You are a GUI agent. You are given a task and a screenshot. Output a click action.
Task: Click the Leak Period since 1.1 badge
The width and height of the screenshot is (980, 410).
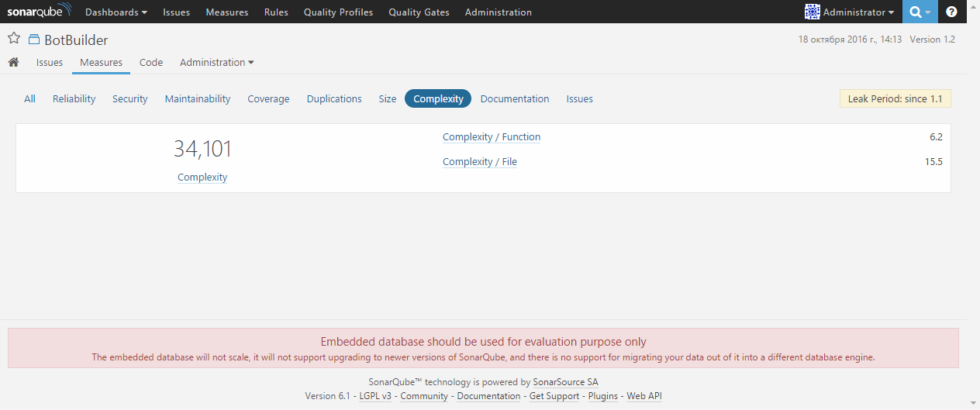(895, 99)
